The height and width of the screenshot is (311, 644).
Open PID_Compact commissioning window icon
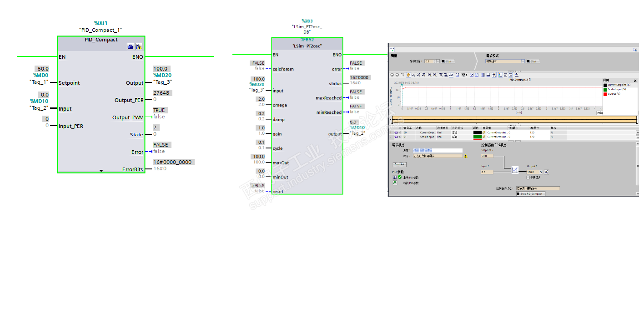[139, 46]
